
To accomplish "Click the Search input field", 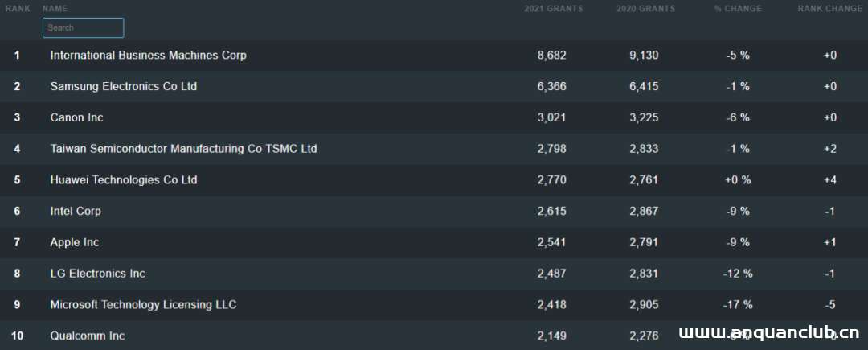I will click(83, 27).
